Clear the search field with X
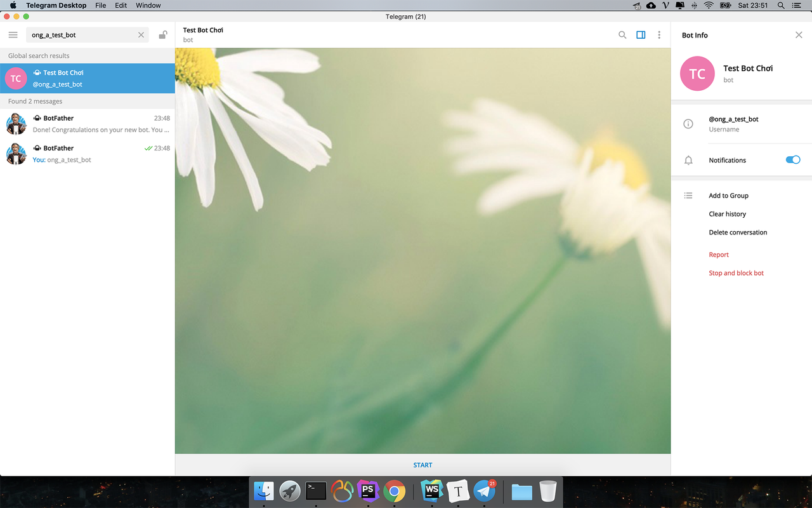The width and height of the screenshot is (812, 508). (141, 35)
